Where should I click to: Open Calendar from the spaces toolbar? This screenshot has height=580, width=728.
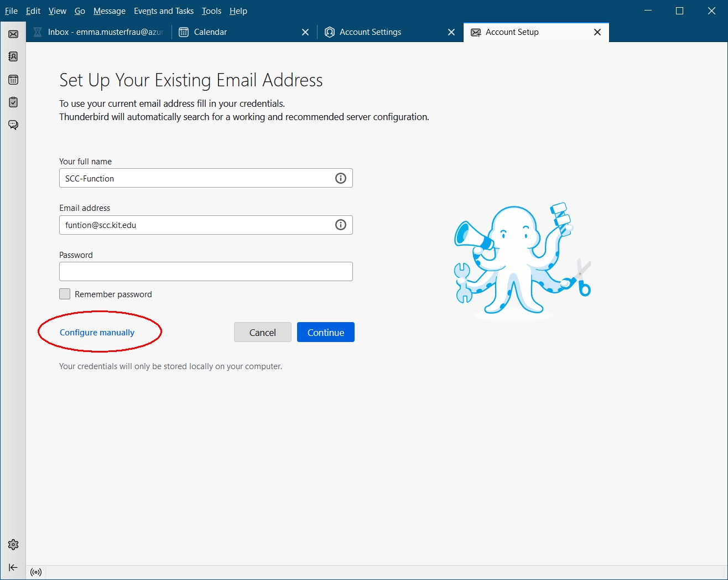tap(13, 80)
